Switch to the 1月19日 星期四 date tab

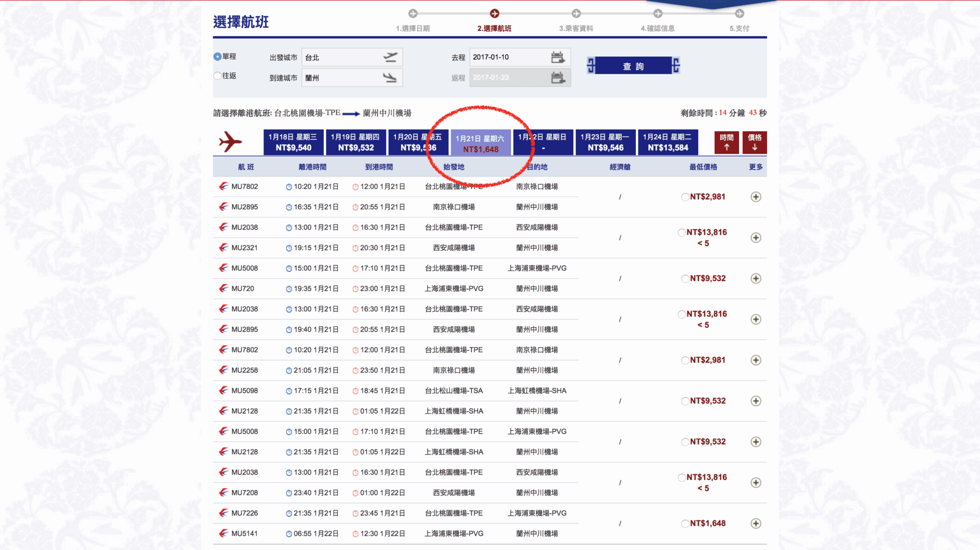[356, 142]
